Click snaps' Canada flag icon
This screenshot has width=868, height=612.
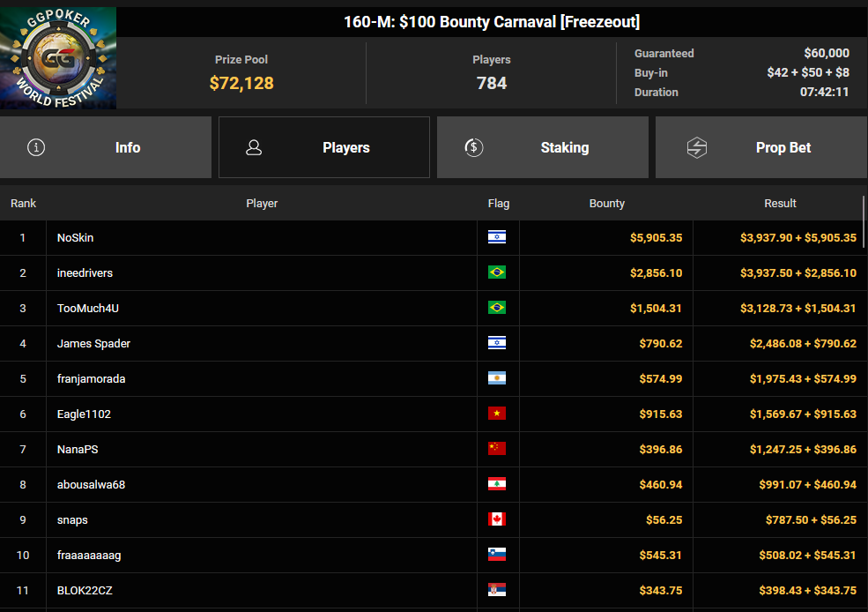pos(496,519)
